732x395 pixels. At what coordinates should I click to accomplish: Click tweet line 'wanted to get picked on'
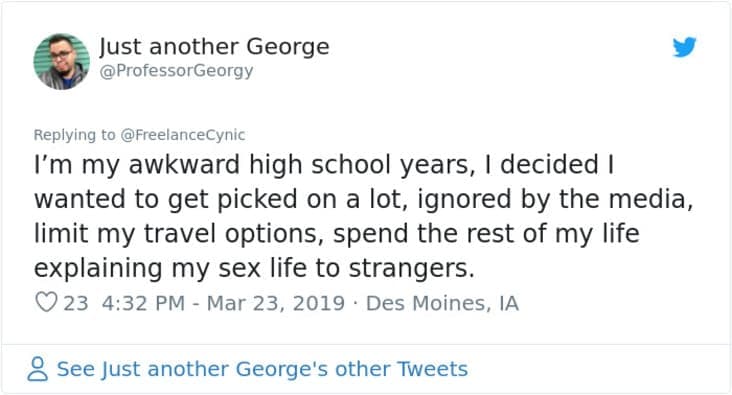click(363, 199)
